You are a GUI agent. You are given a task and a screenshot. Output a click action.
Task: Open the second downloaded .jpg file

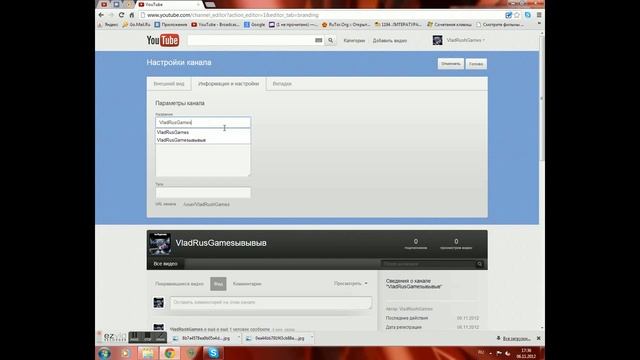pyautogui.click(x=276, y=338)
